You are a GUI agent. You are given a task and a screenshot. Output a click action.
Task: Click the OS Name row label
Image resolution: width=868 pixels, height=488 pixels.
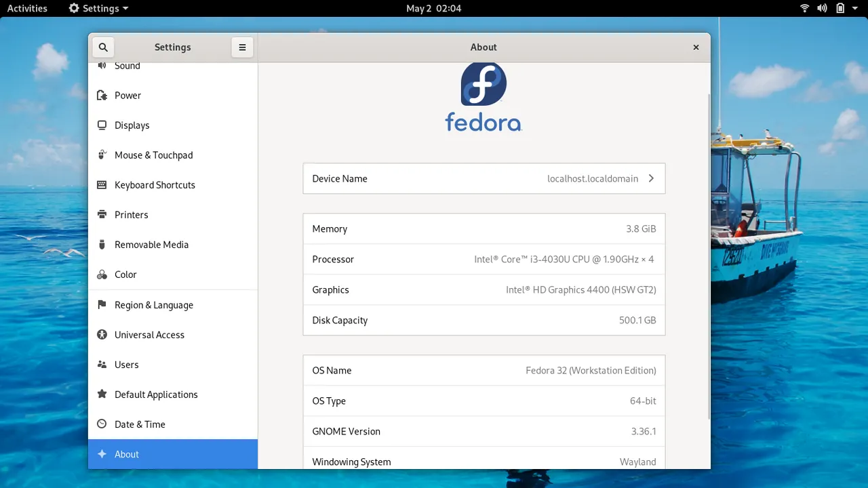[x=332, y=371]
